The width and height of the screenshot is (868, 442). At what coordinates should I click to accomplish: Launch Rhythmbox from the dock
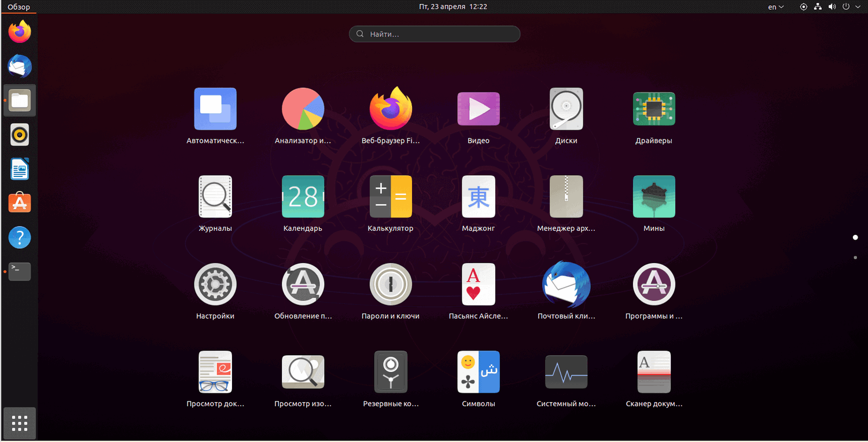coord(20,135)
